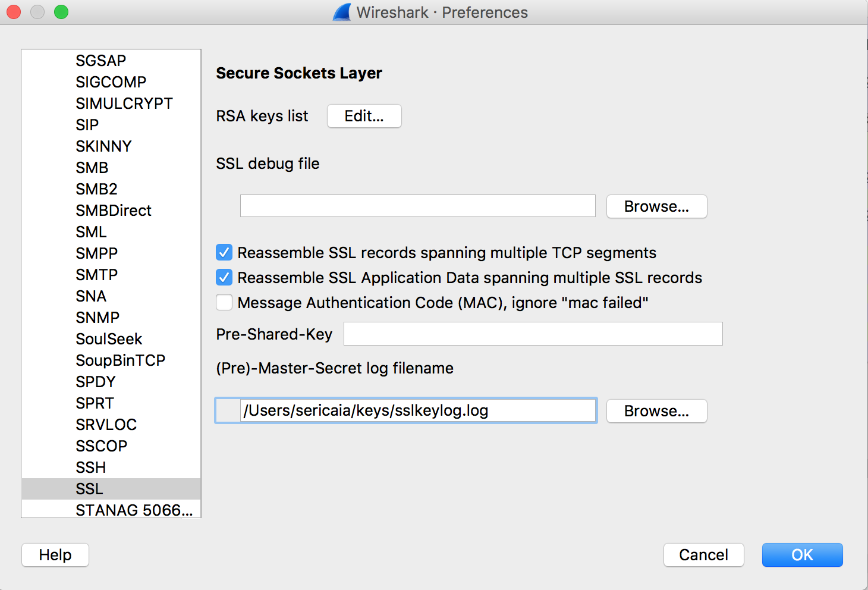Choose SoulSeek protocol
The height and width of the screenshot is (590, 868).
click(x=111, y=339)
